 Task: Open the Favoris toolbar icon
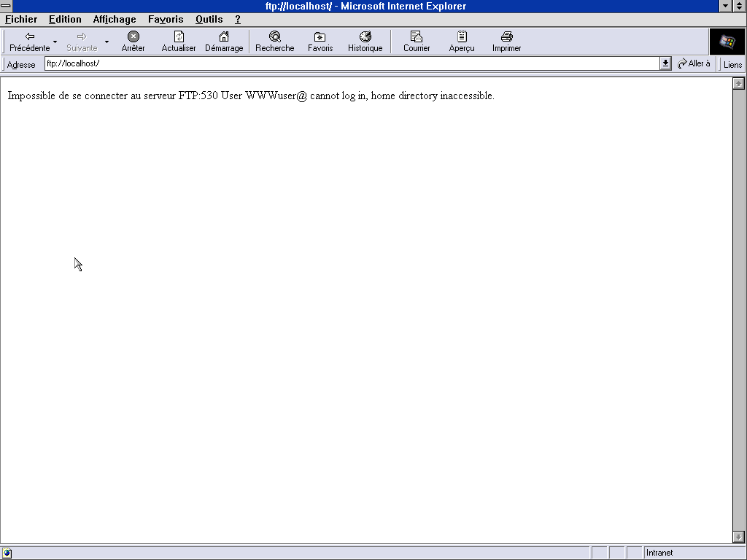[x=320, y=36]
